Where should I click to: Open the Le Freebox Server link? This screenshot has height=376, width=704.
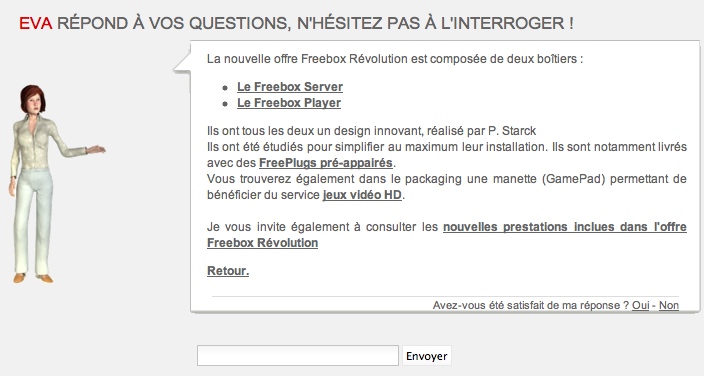[x=290, y=87]
